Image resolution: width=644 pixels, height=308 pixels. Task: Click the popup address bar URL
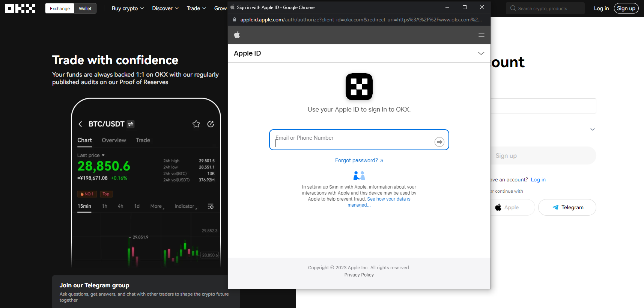click(x=361, y=20)
